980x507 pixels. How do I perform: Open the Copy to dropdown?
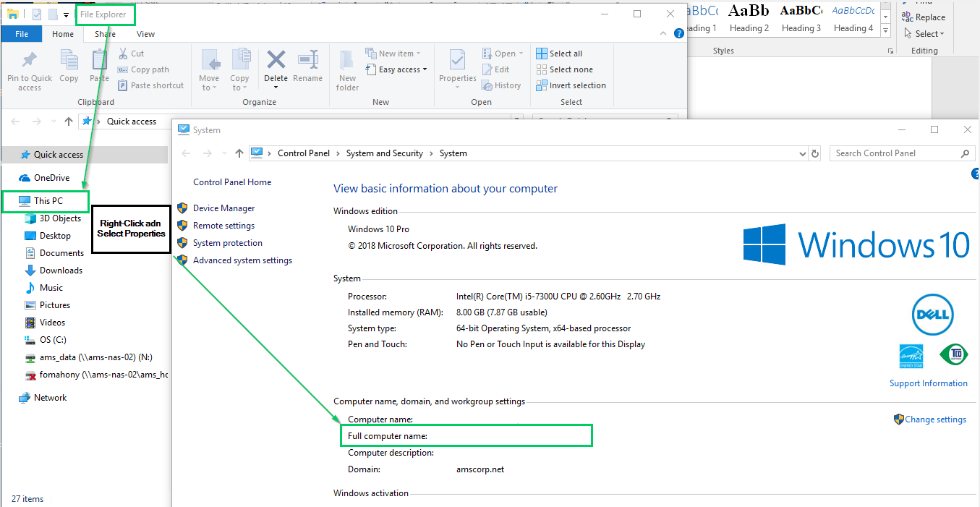click(x=239, y=71)
